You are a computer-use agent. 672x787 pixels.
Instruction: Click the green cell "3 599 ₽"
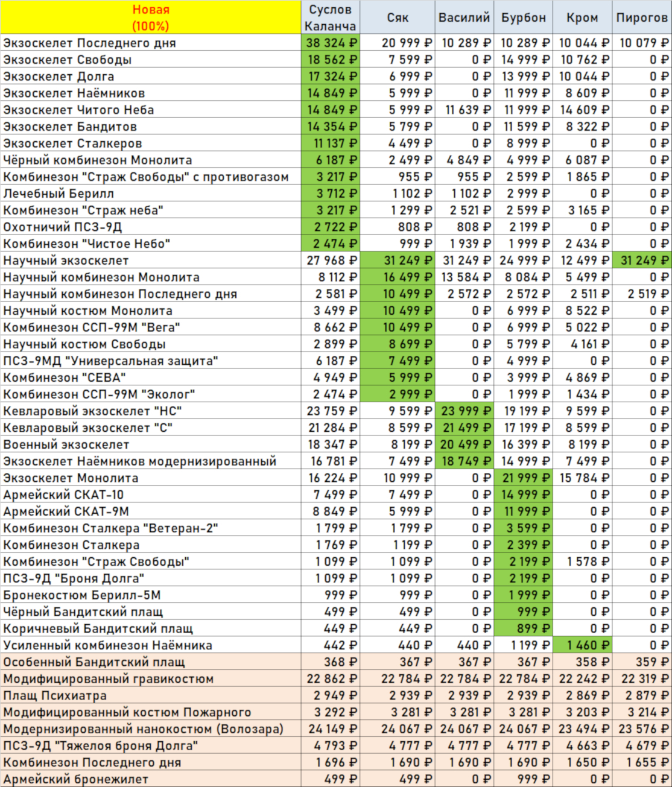coord(523,528)
